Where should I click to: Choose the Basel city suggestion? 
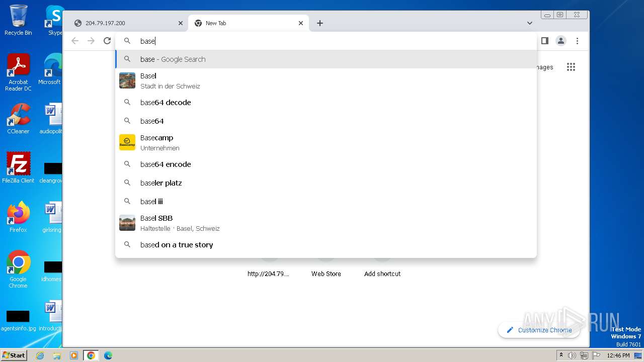(x=326, y=80)
